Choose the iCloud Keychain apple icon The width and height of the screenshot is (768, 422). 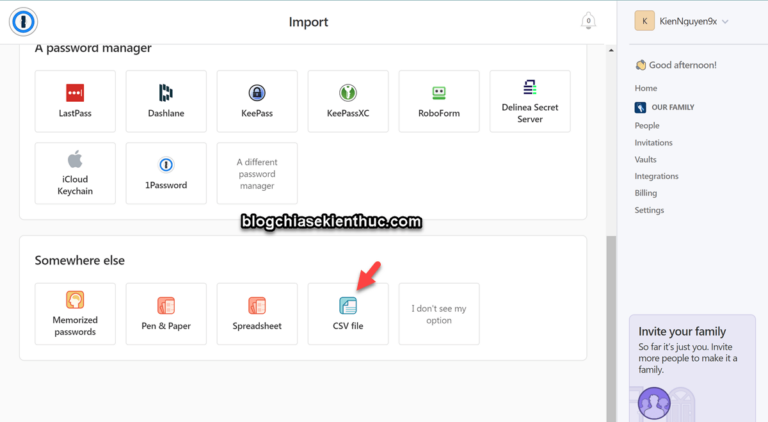[x=75, y=159]
